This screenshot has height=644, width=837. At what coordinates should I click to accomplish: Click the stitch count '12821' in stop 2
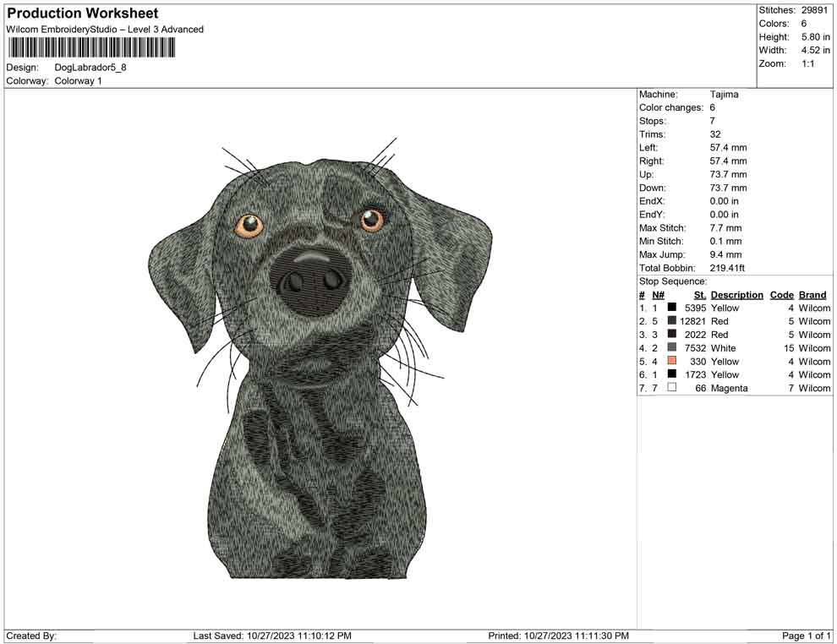tap(692, 321)
